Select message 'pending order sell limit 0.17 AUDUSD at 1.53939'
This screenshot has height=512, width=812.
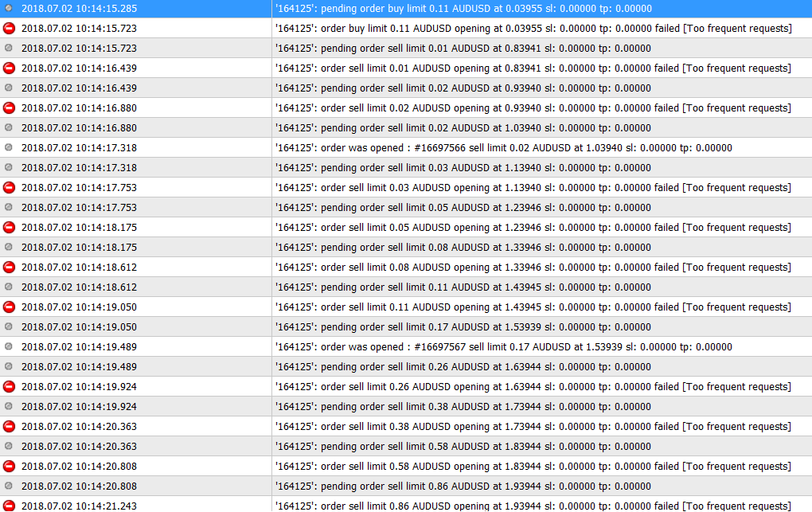463,327
